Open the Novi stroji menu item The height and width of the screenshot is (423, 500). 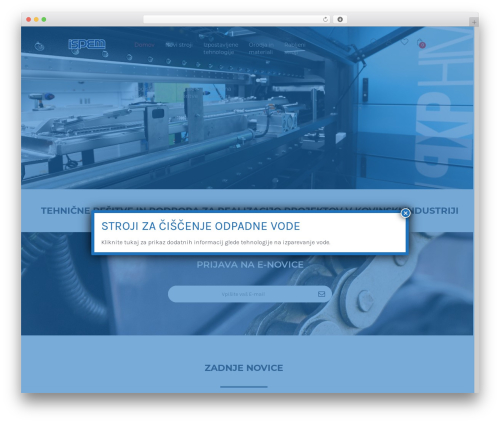click(x=179, y=45)
